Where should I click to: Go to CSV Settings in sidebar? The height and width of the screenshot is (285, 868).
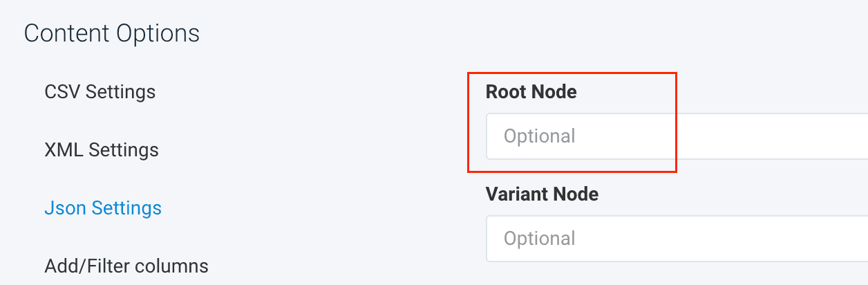point(100,91)
